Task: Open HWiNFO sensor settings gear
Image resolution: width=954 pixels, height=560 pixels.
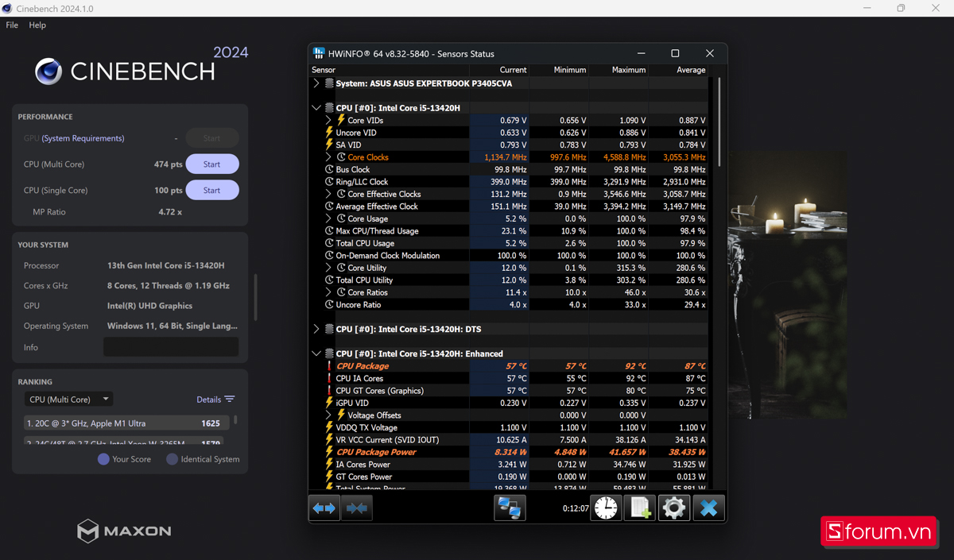Action: (674, 508)
